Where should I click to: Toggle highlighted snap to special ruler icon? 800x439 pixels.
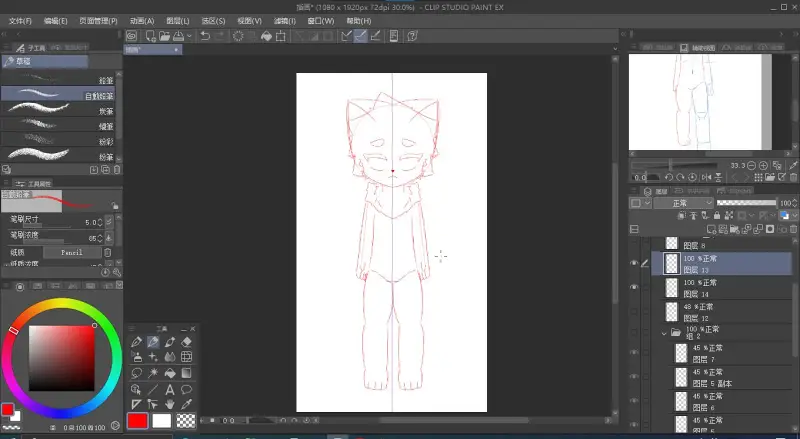coord(361,36)
